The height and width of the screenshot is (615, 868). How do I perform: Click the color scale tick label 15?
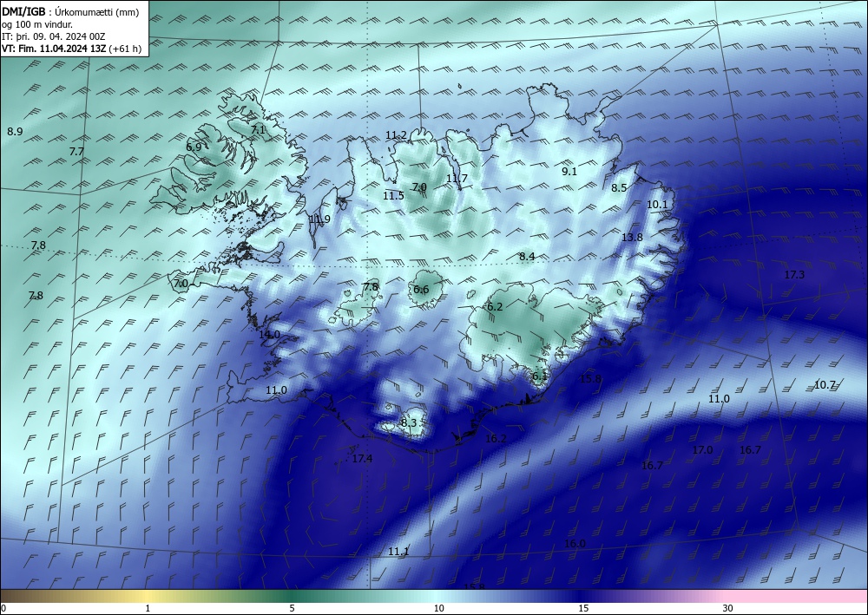pos(583,609)
